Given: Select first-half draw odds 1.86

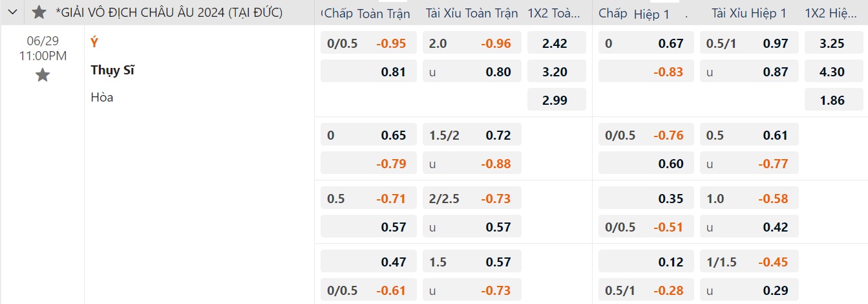Looking at the screenshot, I should click(833, 99).
